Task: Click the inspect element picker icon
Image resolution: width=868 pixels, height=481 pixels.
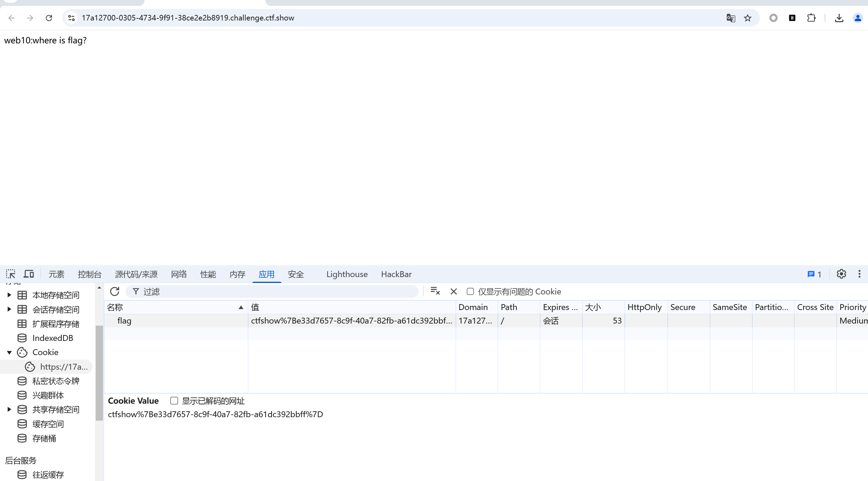Action: coord(11,274)
